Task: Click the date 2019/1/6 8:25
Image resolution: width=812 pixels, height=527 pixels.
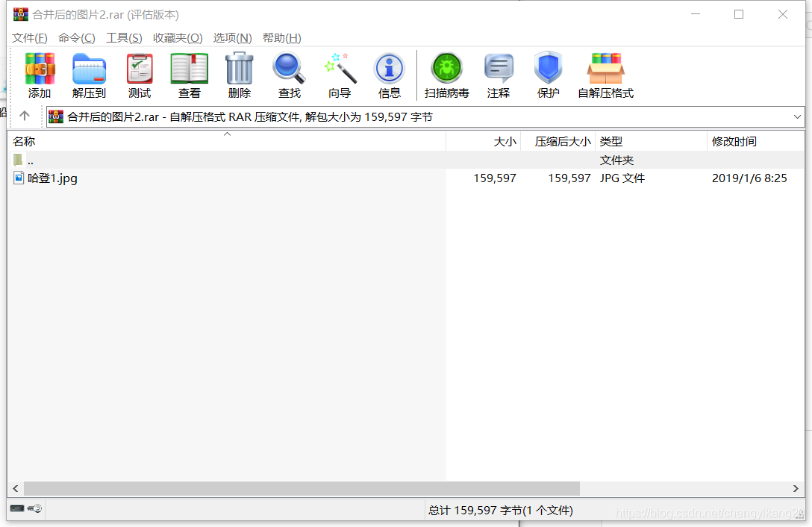Action: (749, 178)
